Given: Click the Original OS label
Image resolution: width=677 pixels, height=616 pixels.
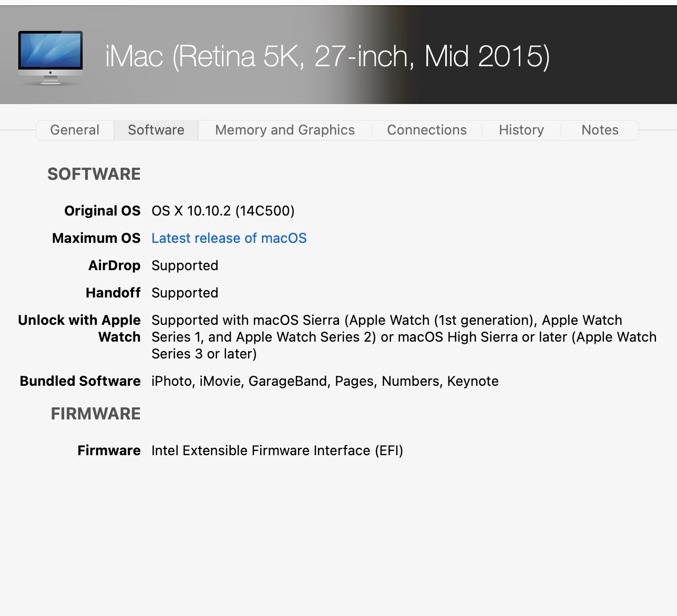Looking at the screenshot, I should pyautogui.click(x=102, y=211).
